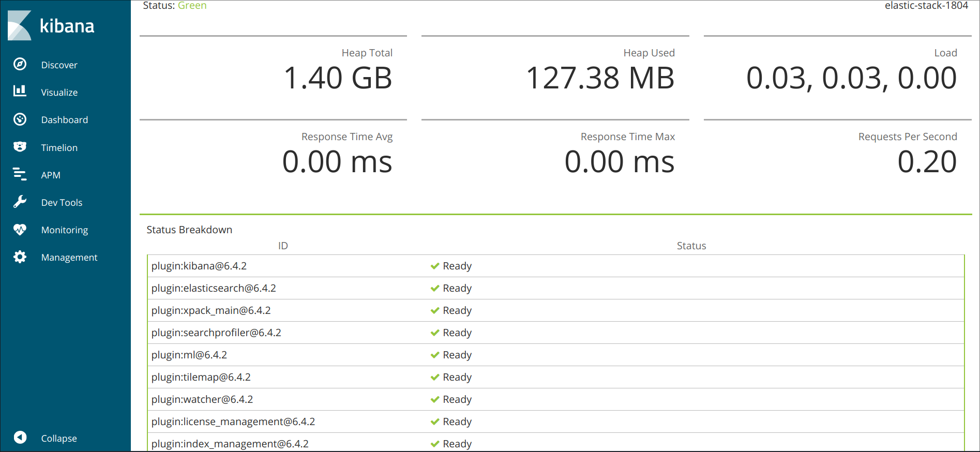Image resolution: width=980 pixels, height=452 pixels.
Task: Click the plugin:watcher@6.4.2 ID entry
Action: tap(202, 399)
